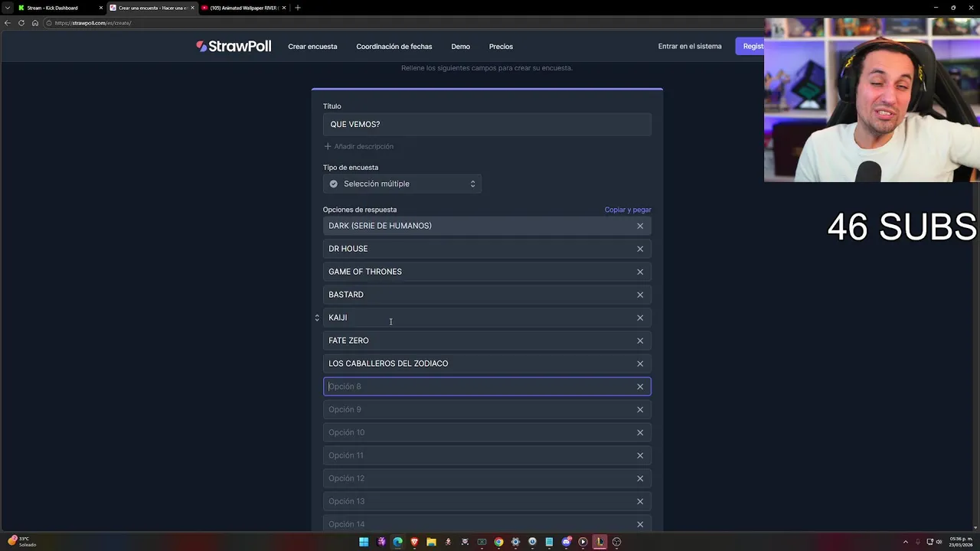Delete the Opción 12 row
The width and height of the screenshot is (980, 551).
(640, 478)
